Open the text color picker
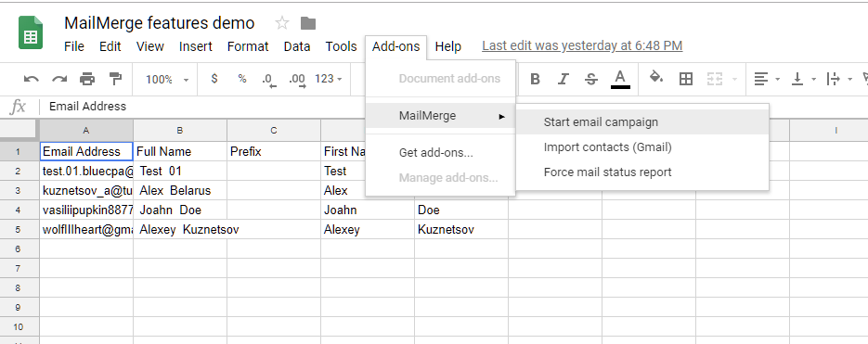Image resolution: width=868 pixels, height=344 pixels. point(620,79)
